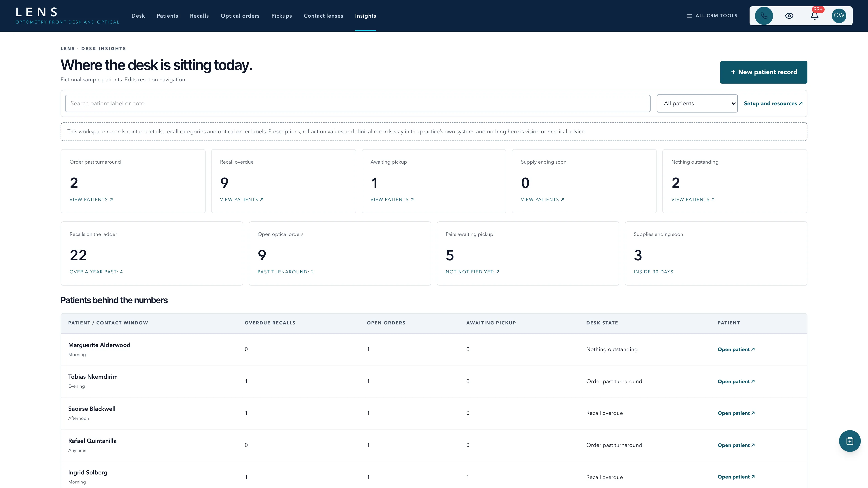Image resolution: width=868 pixels, height=488 pixels.
Task: Click the Pairs awaiting pickup card
Action: click(528, 253)
